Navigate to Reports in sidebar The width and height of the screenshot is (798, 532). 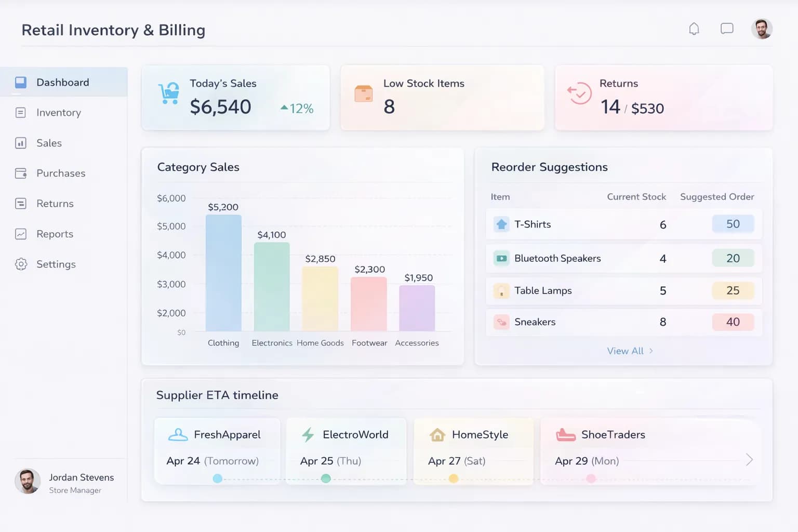pyautogui.click(x=55, y=234)
